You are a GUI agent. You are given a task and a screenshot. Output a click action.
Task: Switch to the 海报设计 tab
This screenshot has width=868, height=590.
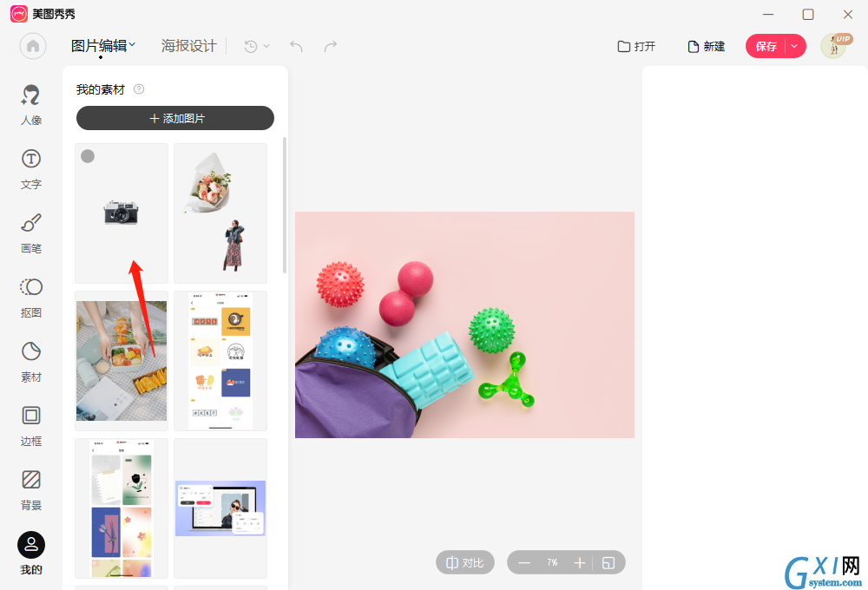[x=188, y=46]
